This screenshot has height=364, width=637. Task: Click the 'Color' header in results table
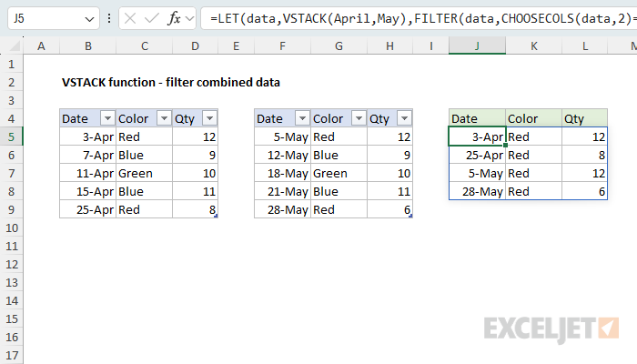point(533,118)
